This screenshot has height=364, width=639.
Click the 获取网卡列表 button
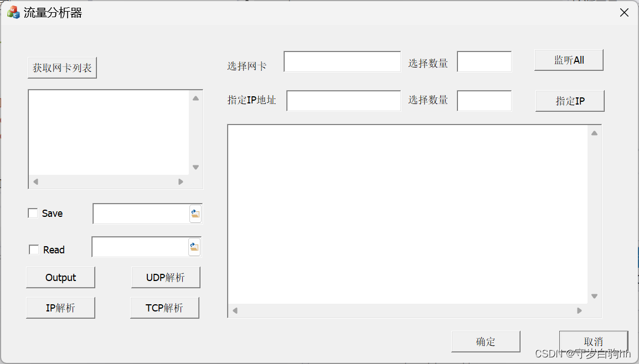tap(61, 67)
